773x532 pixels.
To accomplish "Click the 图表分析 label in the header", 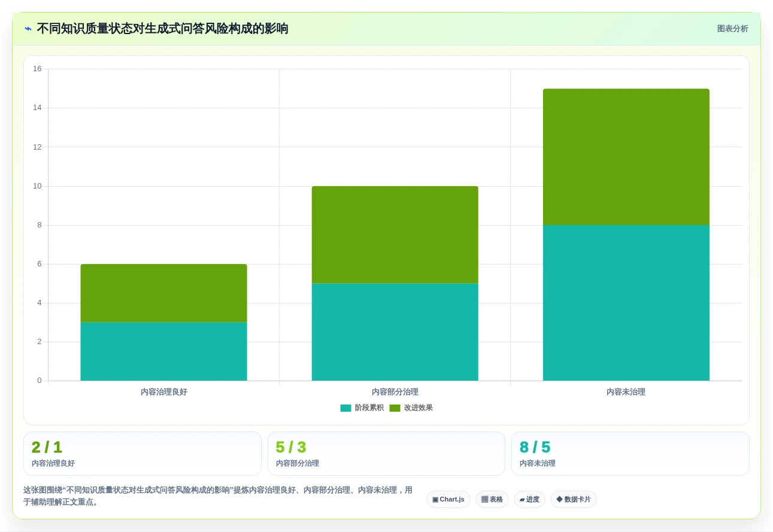I will [732, 29].
